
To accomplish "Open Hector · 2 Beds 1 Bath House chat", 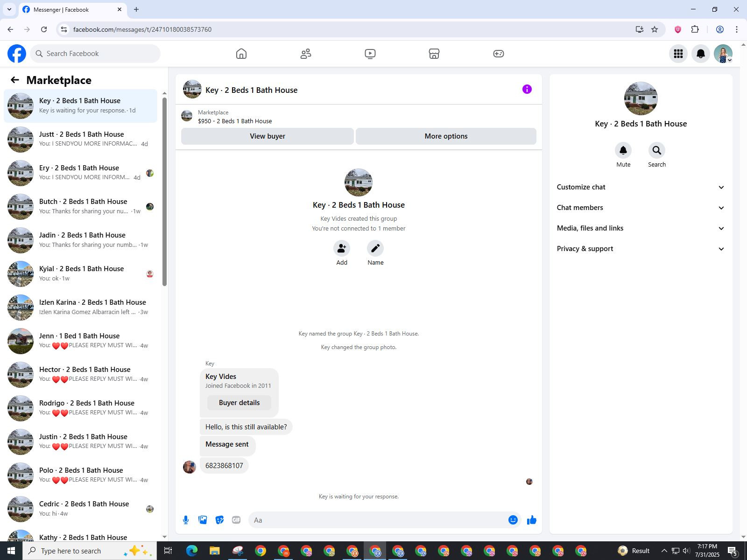I will [80, 375].
